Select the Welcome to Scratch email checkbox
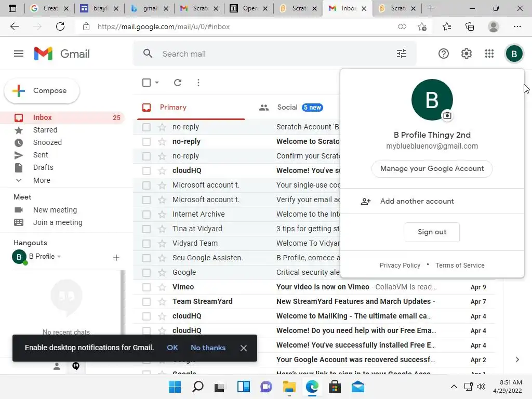The height and width of the screenshot is (399, 532). 147,141
